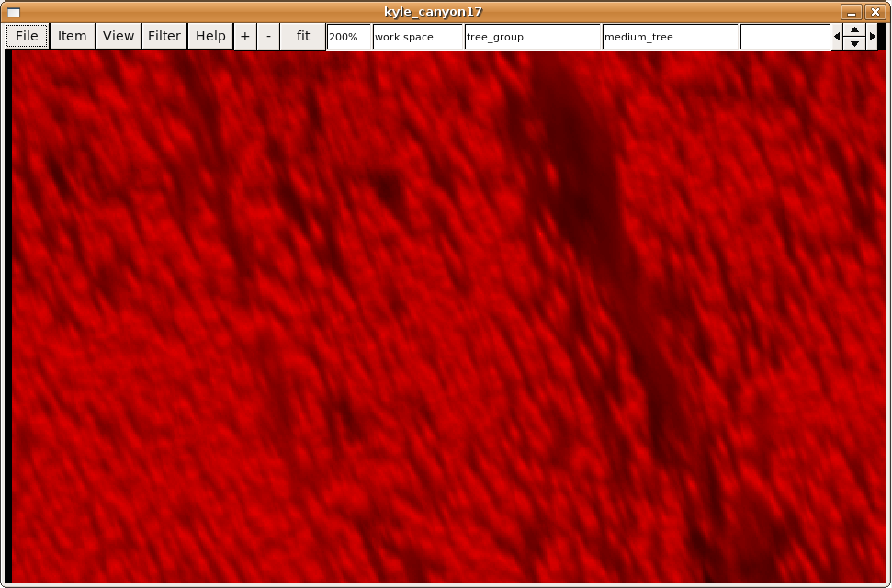Click the empty field after medium_tree
This screenshot has height=588, width=892.
[x=785, y=37]
